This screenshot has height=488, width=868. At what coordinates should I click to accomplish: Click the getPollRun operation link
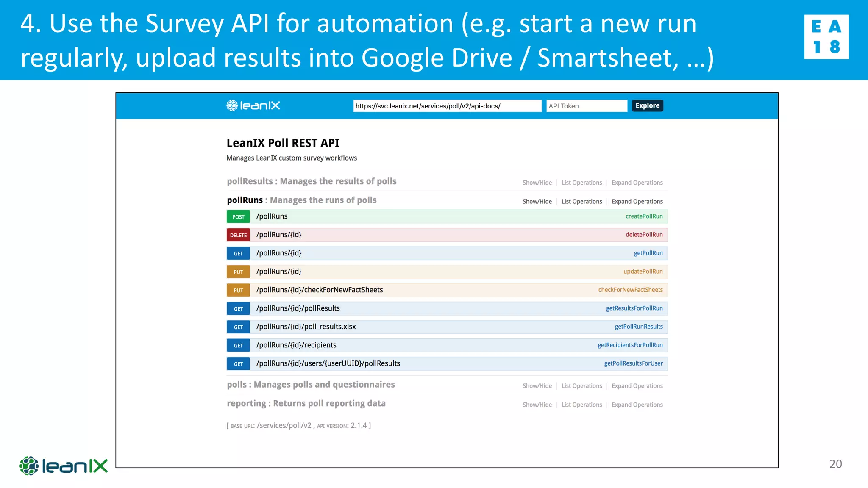648,253
